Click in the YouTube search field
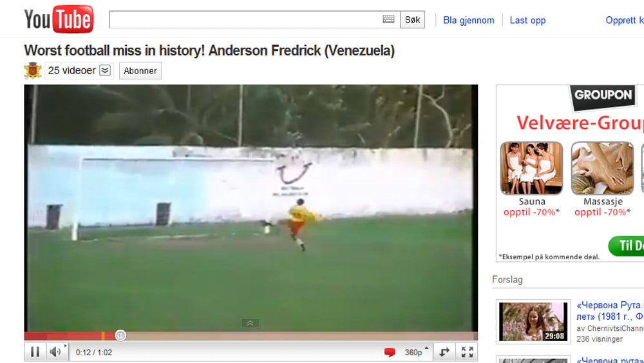 tap(245, 20)
